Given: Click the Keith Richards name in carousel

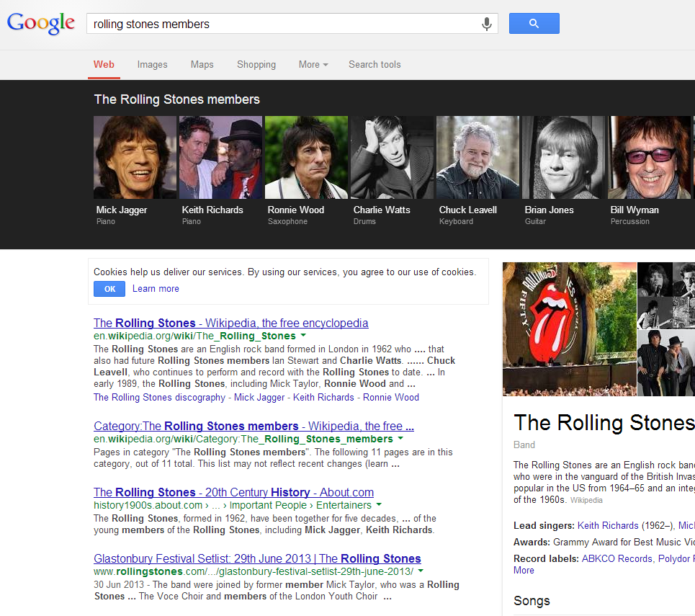Looking at the screenshot, I should click(212, 210).
